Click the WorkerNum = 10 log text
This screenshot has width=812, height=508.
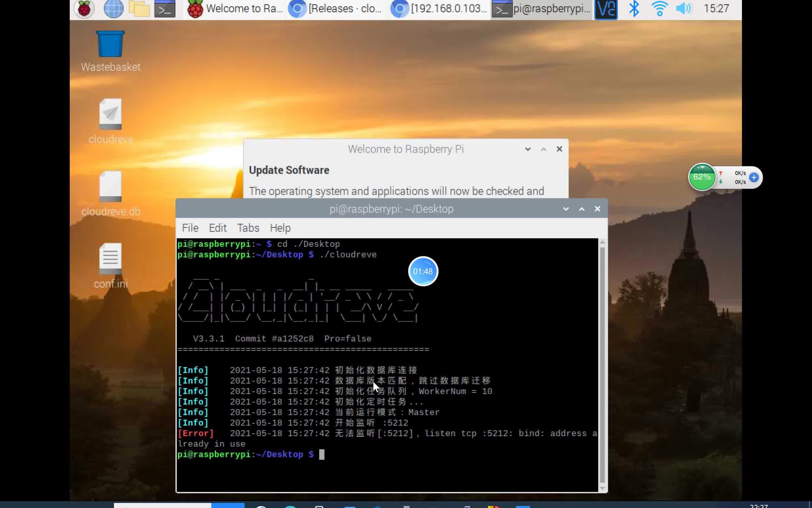click(455, 392)
